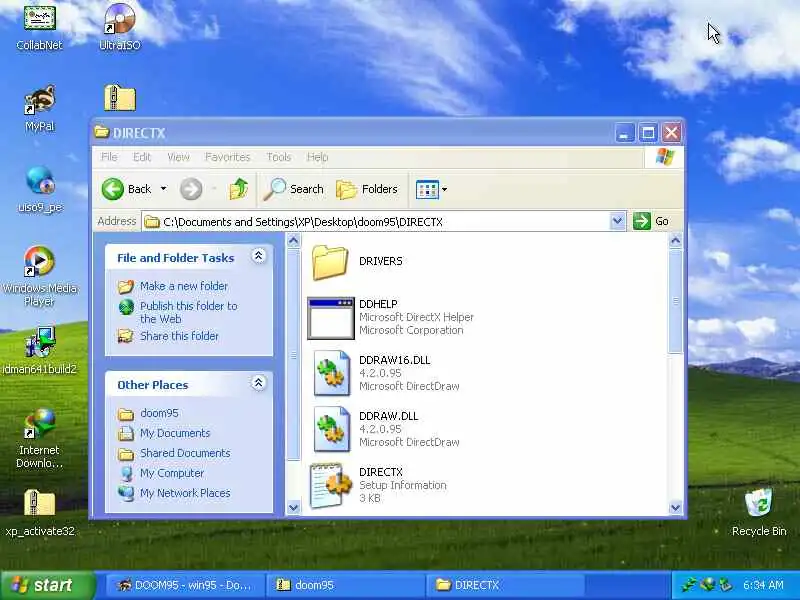This screenshot has height=600, width=800.
Task: Open the Tools menu
Action: 279,157
